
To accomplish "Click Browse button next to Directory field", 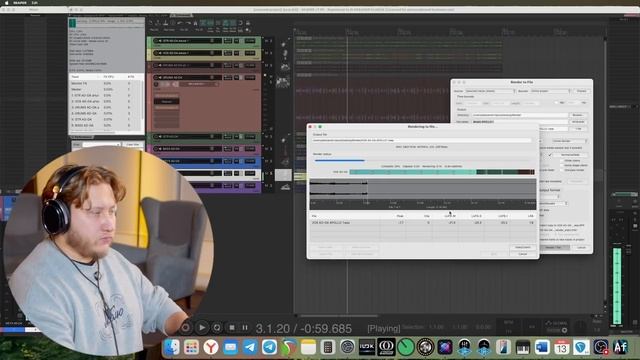I will tap(578, 116).
